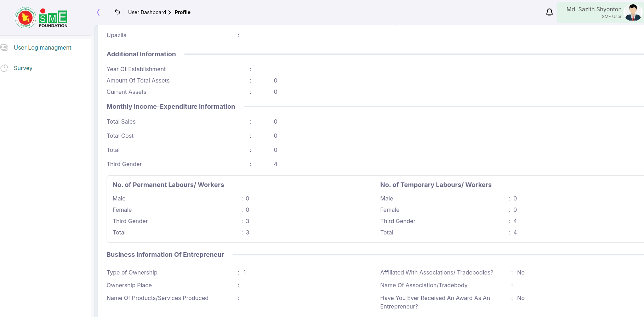Image resolution: width=644 pixels, height=317 pixels.
Task: Click the Current Assets label
Action: [x=126, y=92]
